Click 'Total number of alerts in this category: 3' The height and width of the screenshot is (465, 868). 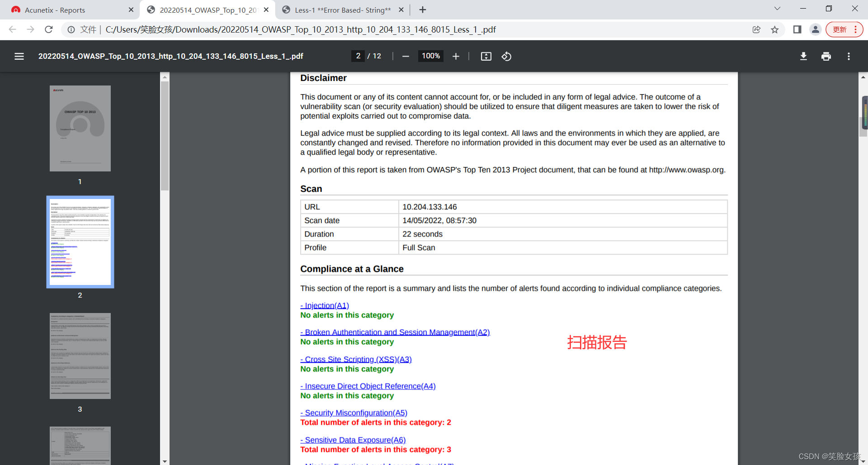click(x=376, y=450)
